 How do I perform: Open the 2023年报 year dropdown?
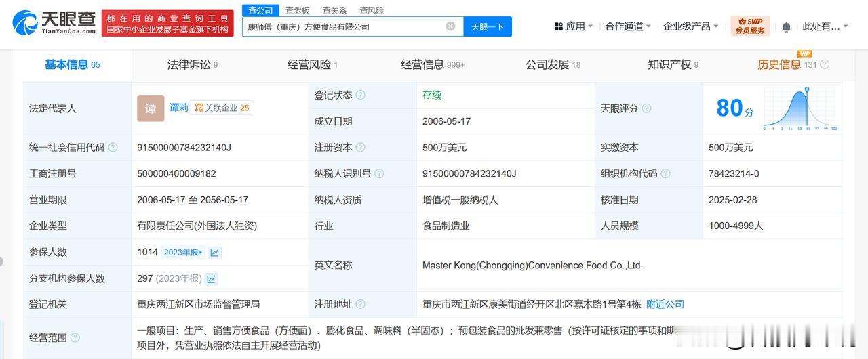point(183,253)
